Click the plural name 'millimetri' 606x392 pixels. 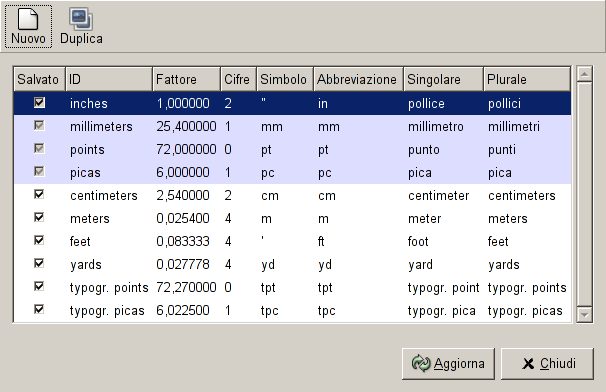[514, 127]
